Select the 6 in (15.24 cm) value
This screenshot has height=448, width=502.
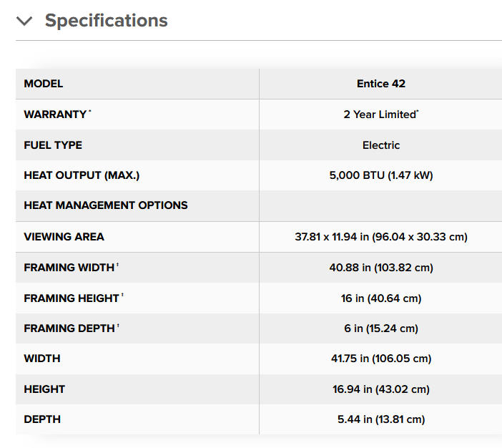coord(381,328)
